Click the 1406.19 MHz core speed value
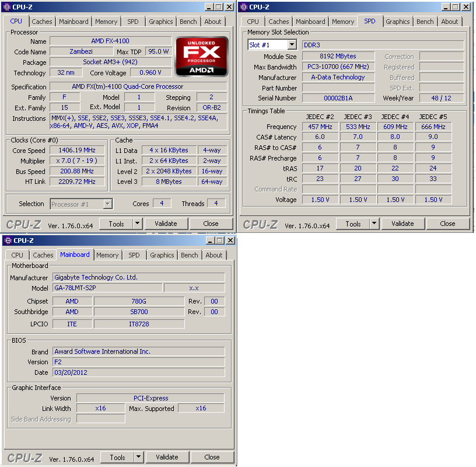 click(77, 150)
